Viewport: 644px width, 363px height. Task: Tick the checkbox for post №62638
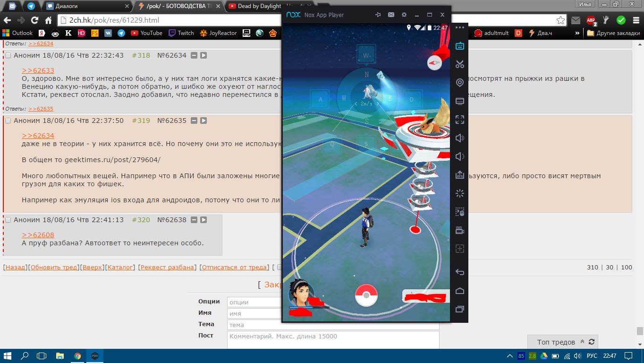click(8, 220)
